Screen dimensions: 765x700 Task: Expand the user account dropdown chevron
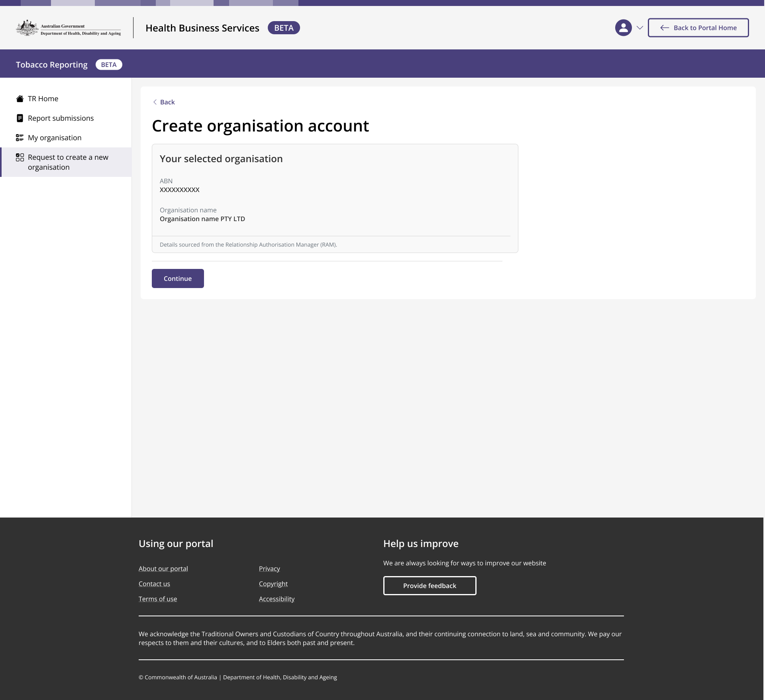tap(640, 28)
